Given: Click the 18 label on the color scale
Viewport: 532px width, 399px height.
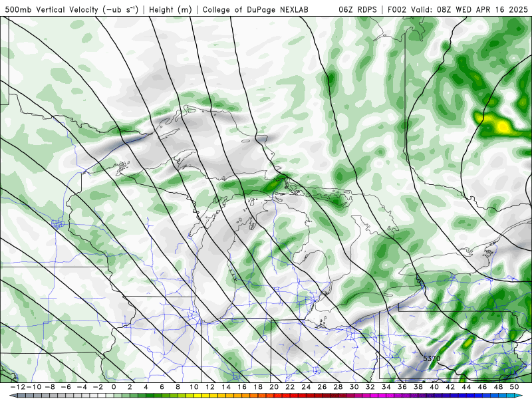Looking at the screenshot, I should tap(258, 387).
